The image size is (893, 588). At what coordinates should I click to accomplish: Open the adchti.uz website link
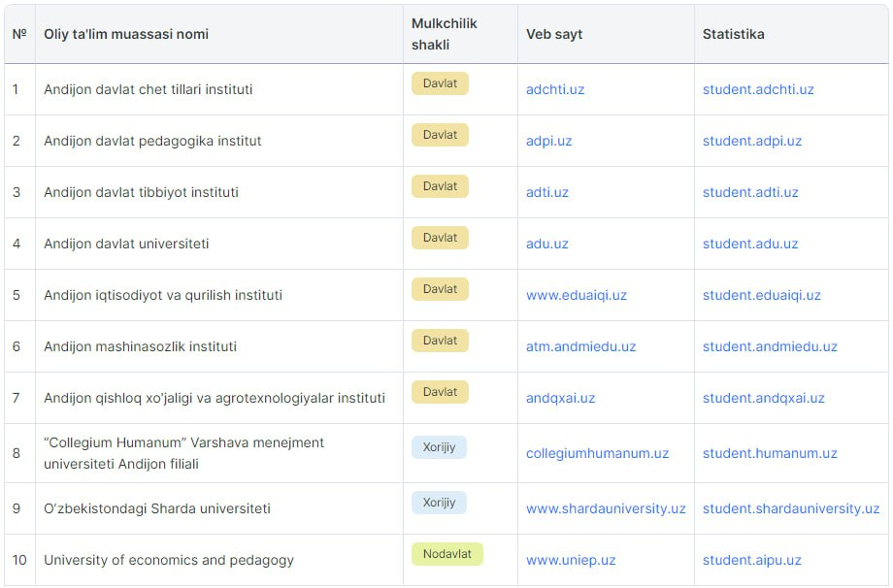click(554, 89)
